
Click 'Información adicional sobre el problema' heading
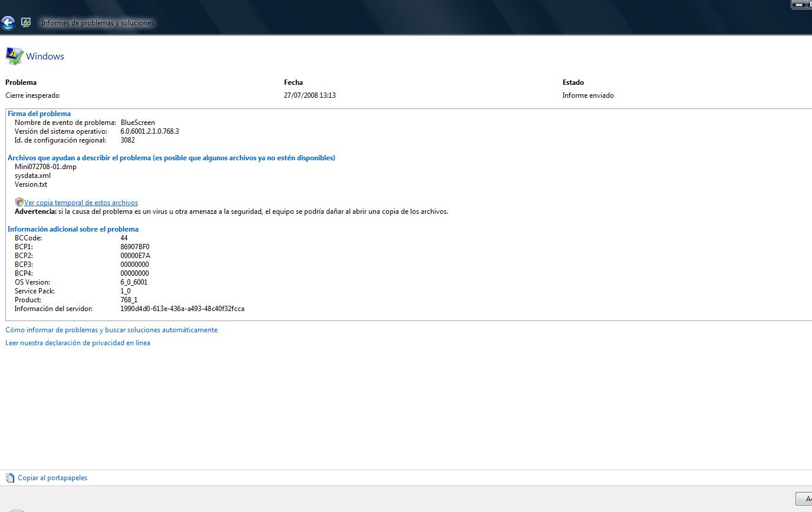click(x=73, y=229)
